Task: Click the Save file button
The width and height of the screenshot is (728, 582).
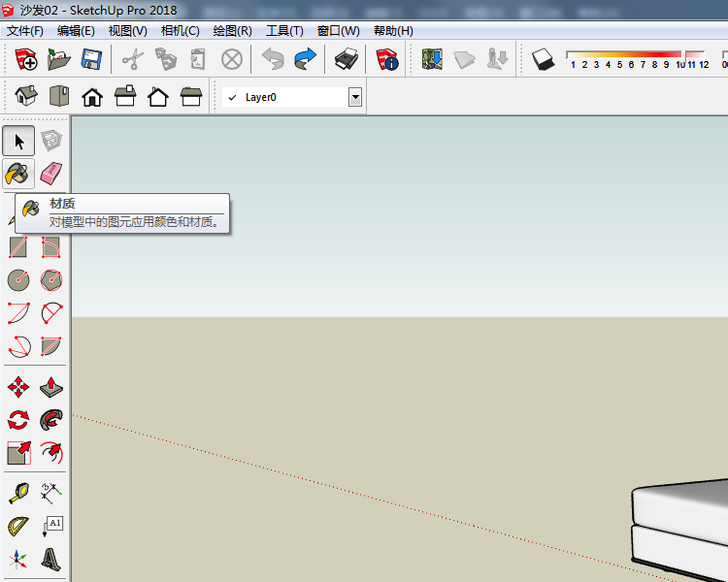Action: click(92, 60)
